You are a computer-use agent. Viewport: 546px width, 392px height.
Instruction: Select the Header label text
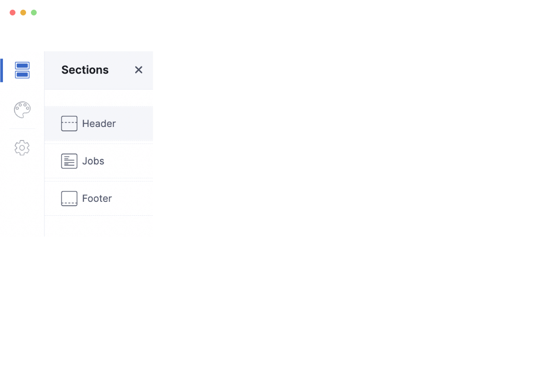point(99,124)
